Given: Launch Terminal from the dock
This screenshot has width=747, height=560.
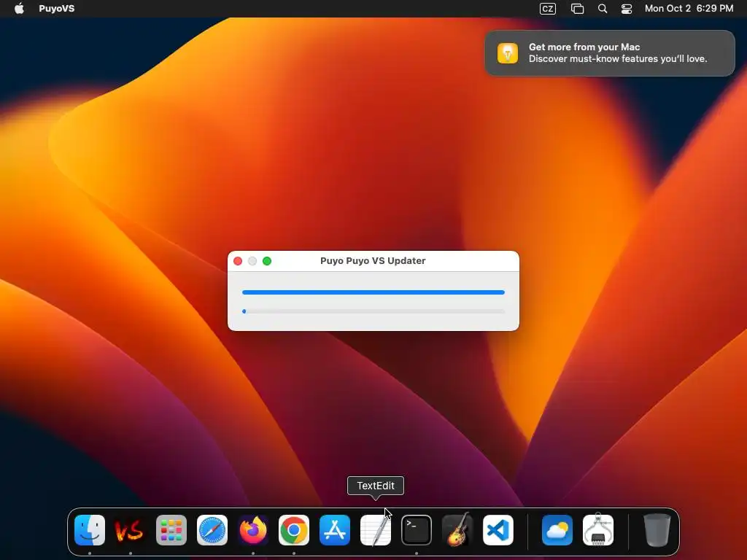Looking at the screenshot, I should [417, 530].
